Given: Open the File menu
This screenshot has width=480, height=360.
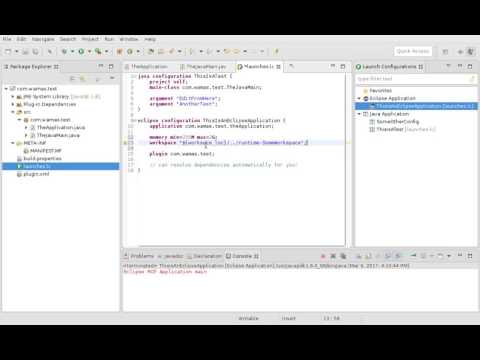Looking at the screenshot, I should tap(7, 39).
